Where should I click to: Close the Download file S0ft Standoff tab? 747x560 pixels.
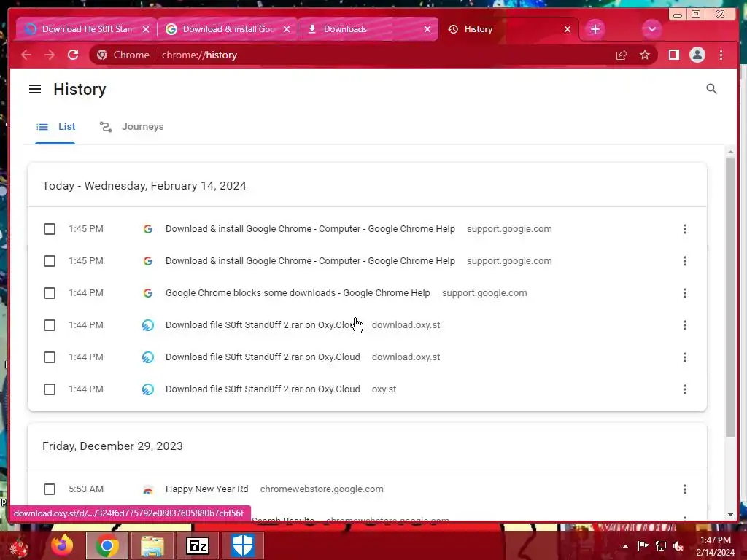[146, 29]
